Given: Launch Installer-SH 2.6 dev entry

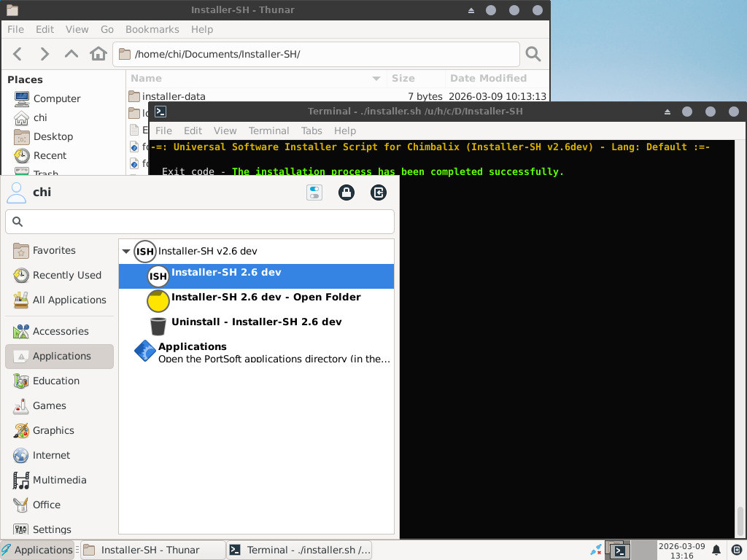Looking at the screenshot, I should tap(226, 276).
